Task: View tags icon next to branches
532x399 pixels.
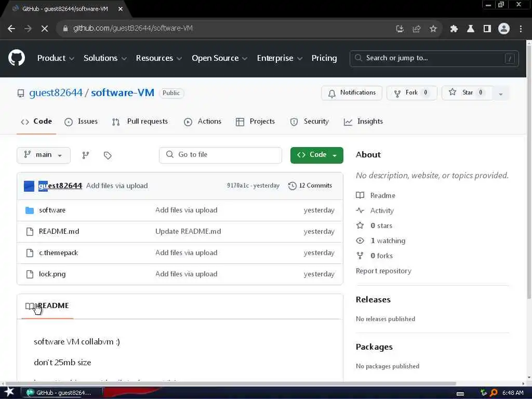Action: point(108,155)
